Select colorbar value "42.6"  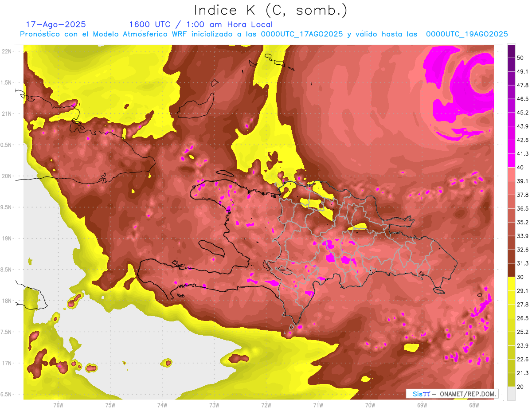point(523,140)
